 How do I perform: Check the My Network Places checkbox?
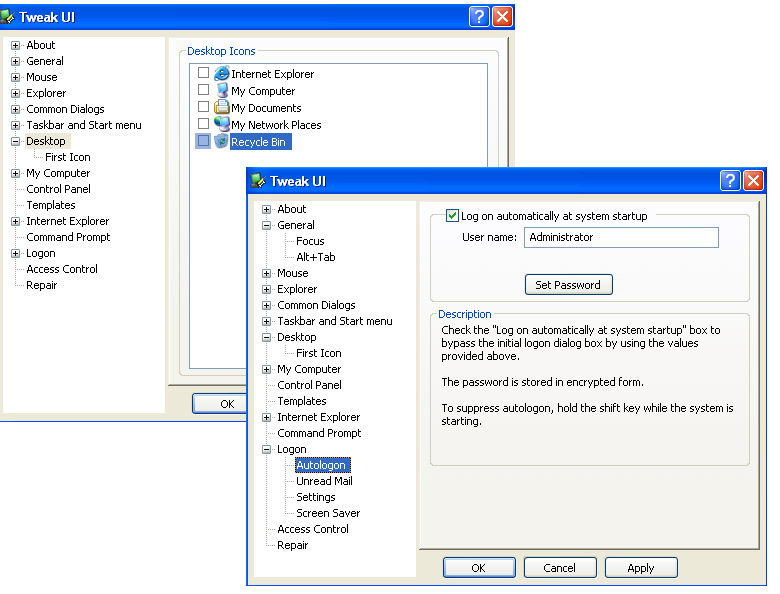click(x=203, y=123)
